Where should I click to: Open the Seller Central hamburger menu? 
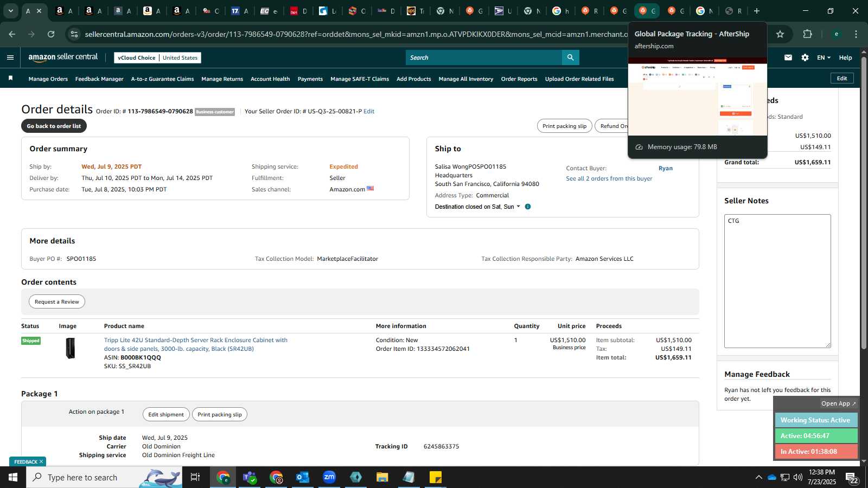(x=10, y=57)
